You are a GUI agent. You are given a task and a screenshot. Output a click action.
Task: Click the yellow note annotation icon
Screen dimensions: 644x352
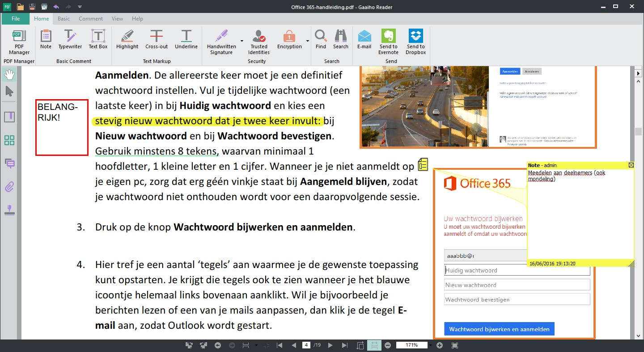pyautogui.click(x=423, y=164)
